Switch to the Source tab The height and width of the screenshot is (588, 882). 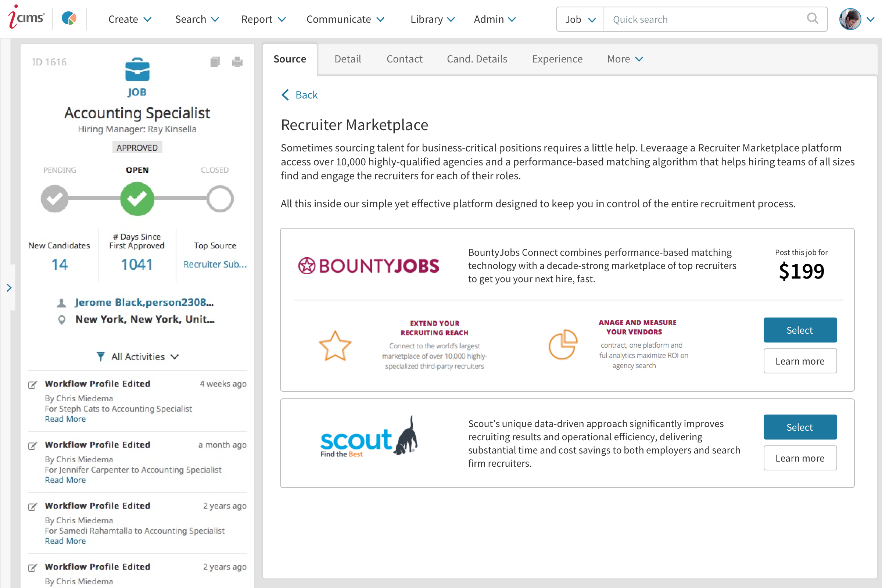click(x=290, y=59)
